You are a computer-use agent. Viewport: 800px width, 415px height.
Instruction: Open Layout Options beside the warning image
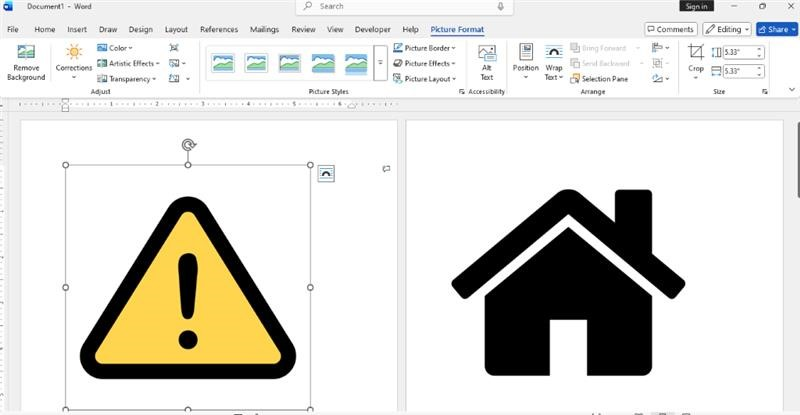[326, 174]
